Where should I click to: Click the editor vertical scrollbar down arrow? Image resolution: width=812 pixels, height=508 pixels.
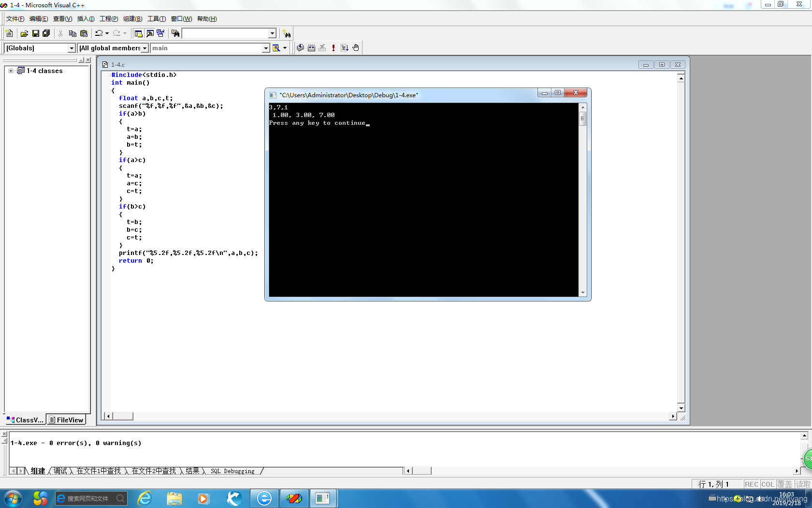click(x=681, y=407)
